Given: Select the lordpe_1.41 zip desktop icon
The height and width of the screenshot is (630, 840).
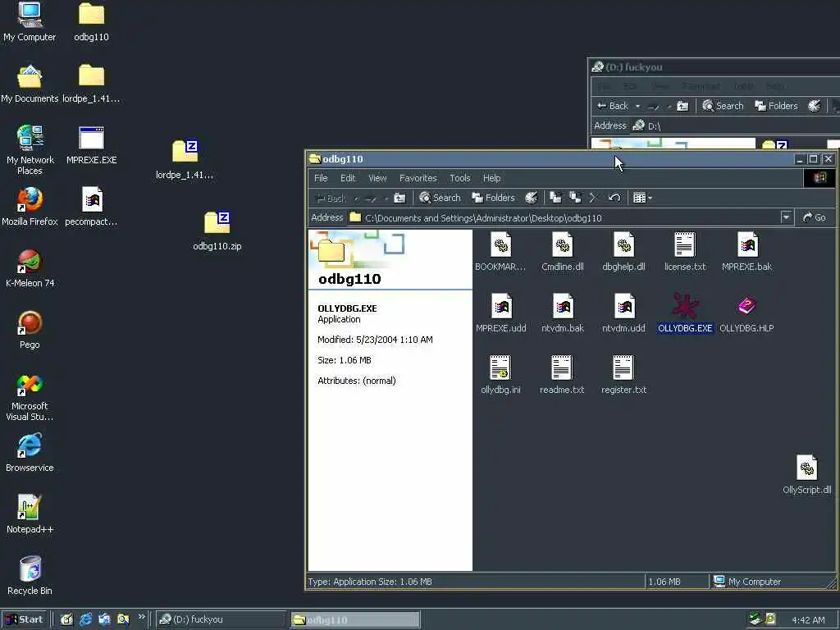Looking at the screenshot, I should [185, 159].
